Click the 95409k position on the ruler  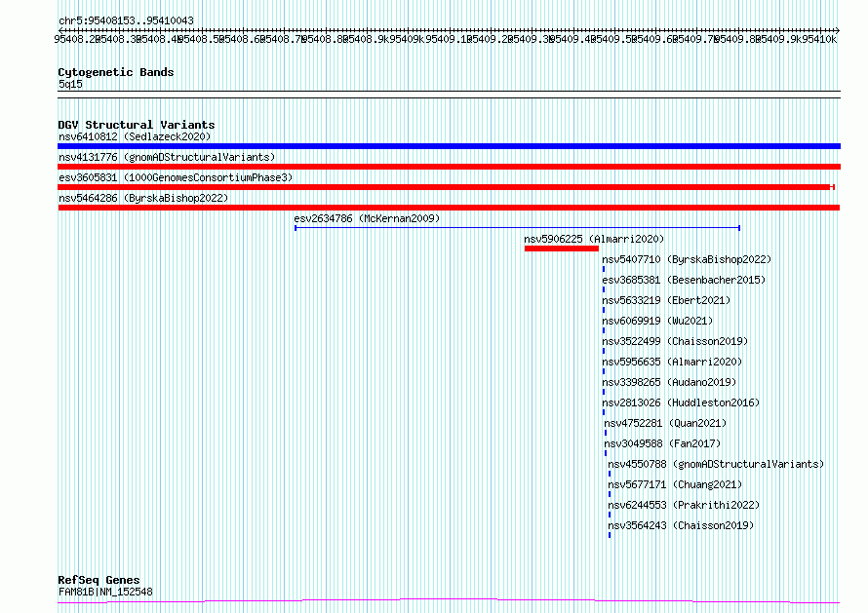[x=409, y=39]
